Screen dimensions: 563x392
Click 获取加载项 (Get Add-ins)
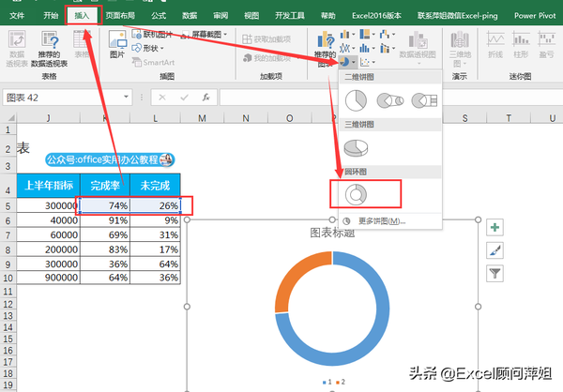(x=266, y=38)
